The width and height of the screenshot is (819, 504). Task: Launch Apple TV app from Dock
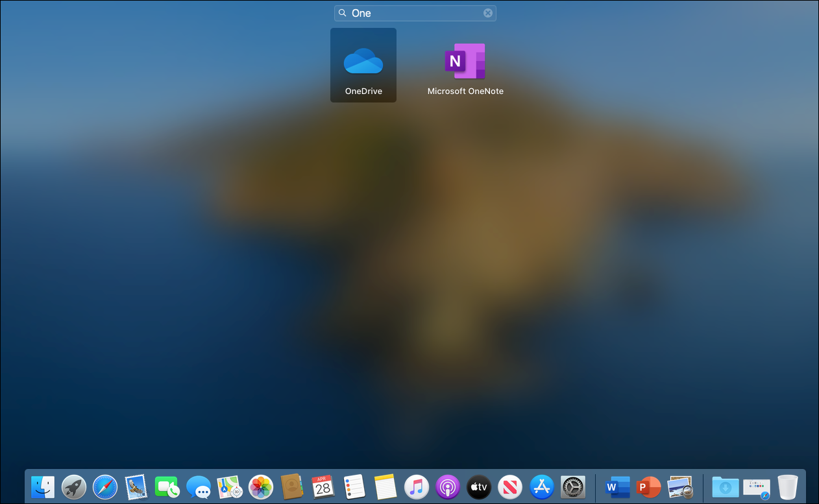[479, 486]
